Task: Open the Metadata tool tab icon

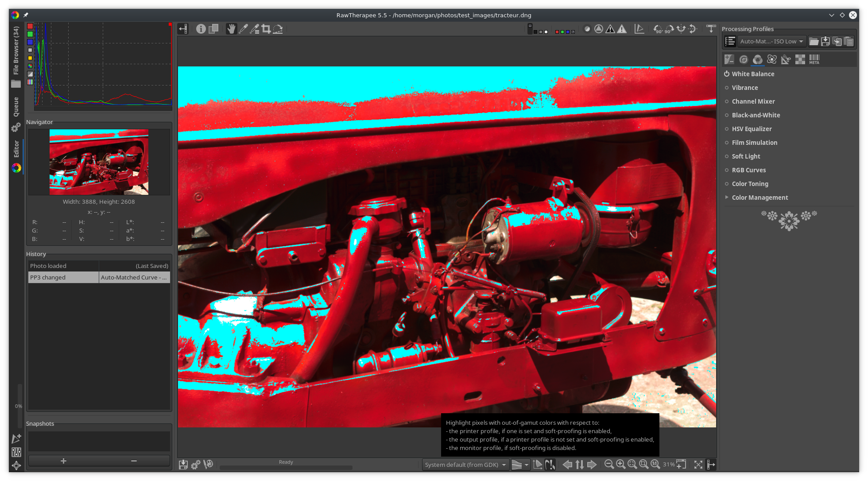Action: tap(814, 59)
